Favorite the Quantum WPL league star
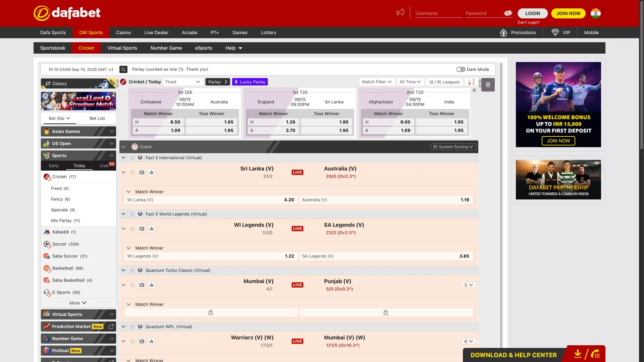 click(x=132, y=327)
